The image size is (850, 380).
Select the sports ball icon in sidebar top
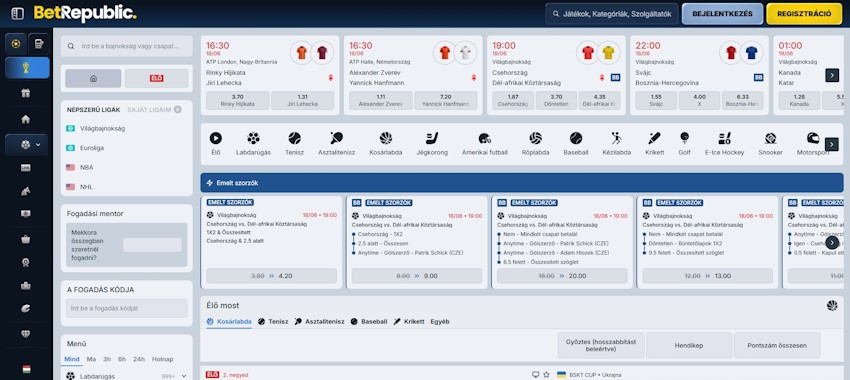16,44
